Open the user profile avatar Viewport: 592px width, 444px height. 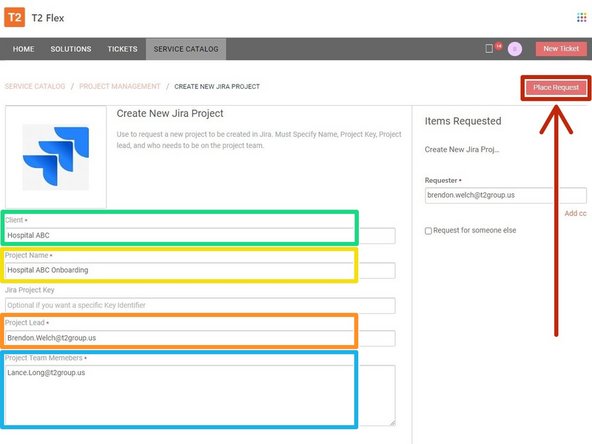click(x=515, y=49)
